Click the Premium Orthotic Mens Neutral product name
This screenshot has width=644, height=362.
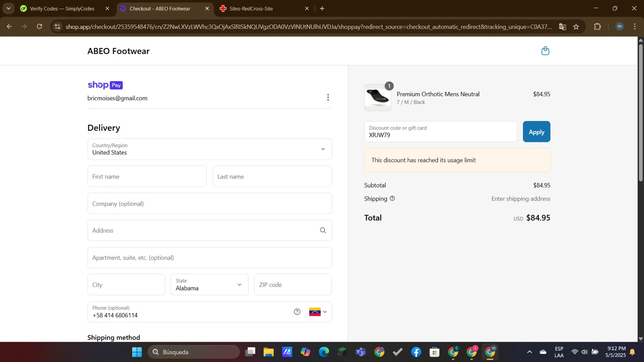click(x=438, y=94)
